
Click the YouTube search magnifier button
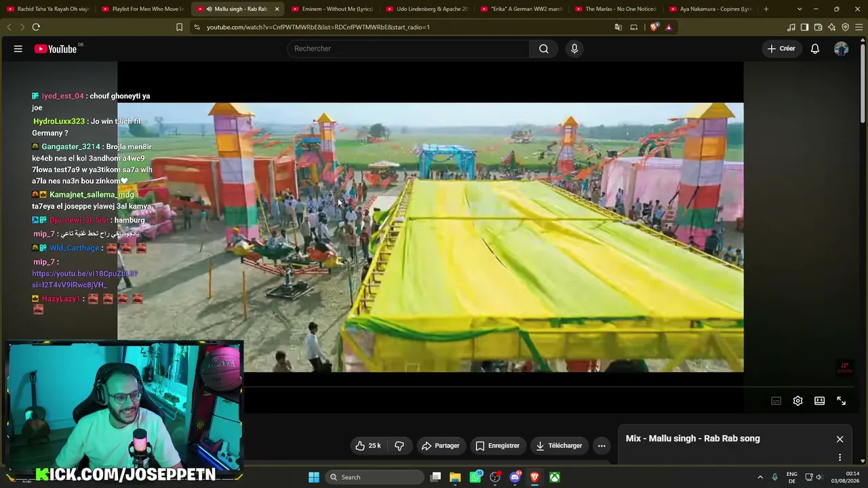click(544, 49)
